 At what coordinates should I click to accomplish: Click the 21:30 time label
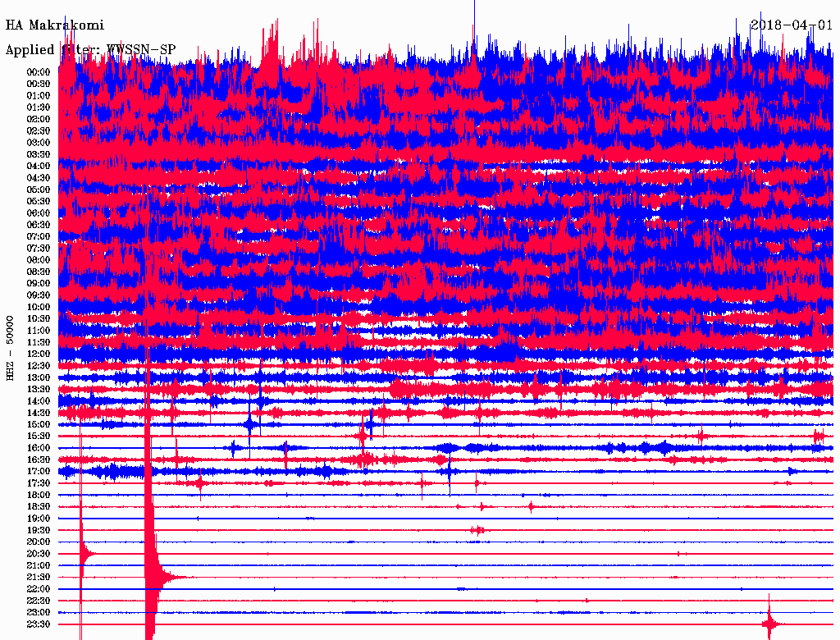[x=39, y=578]
